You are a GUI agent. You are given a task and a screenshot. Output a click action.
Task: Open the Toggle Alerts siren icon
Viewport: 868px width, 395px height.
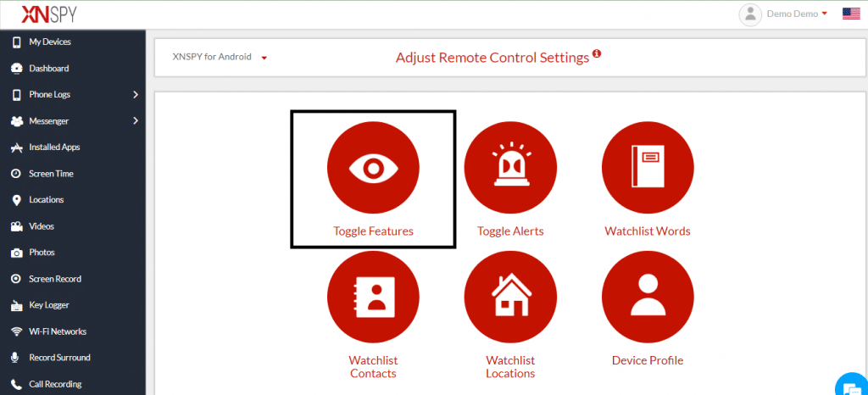tap(510, 168)
